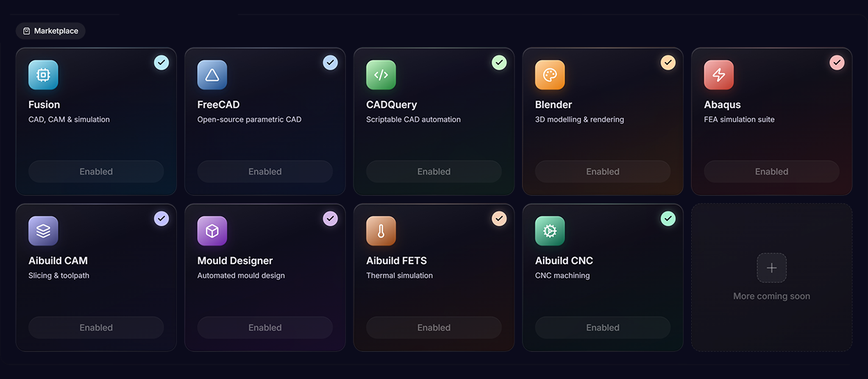The height and width of the screenshot is (379, 868).
Task: Click the Blender palette icon
Action: pyautogui.click(x=550, y=75)
